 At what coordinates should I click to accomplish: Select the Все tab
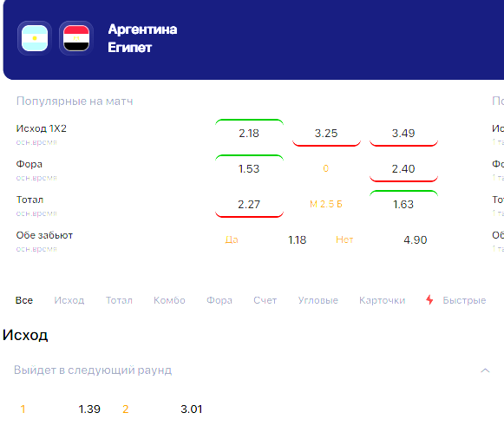(x=24, y=300)
